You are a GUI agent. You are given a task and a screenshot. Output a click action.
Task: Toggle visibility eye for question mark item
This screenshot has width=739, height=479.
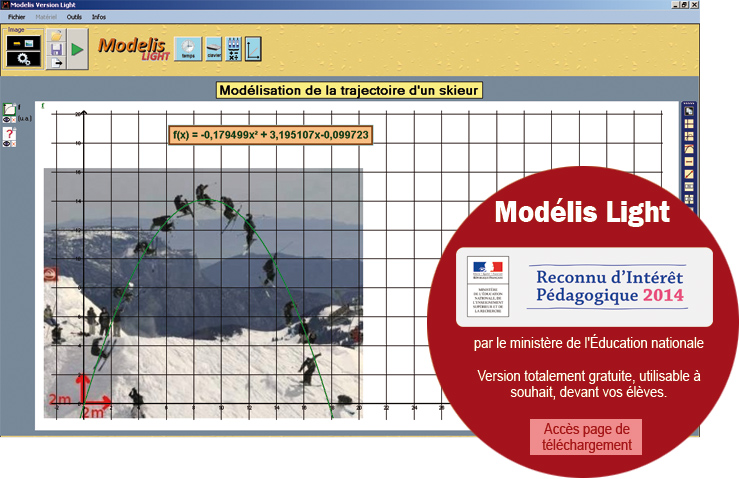click(6, 144)
